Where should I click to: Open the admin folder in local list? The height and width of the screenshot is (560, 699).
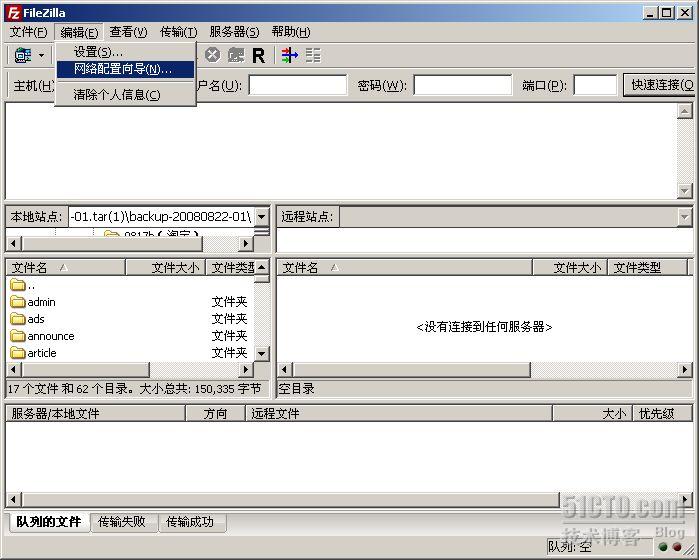(41, 302)
